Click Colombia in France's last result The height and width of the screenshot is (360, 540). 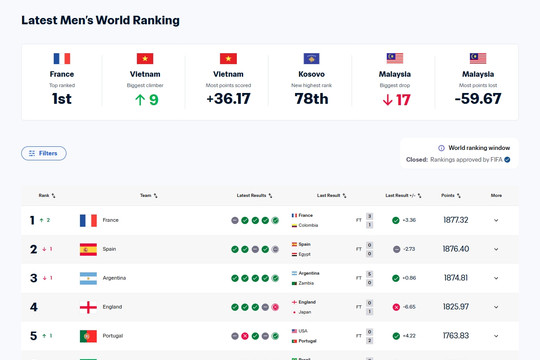point(308,225)
